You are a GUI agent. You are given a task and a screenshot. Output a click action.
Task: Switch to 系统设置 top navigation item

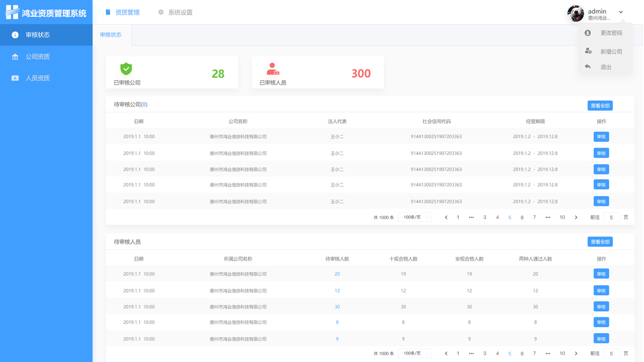176,12
